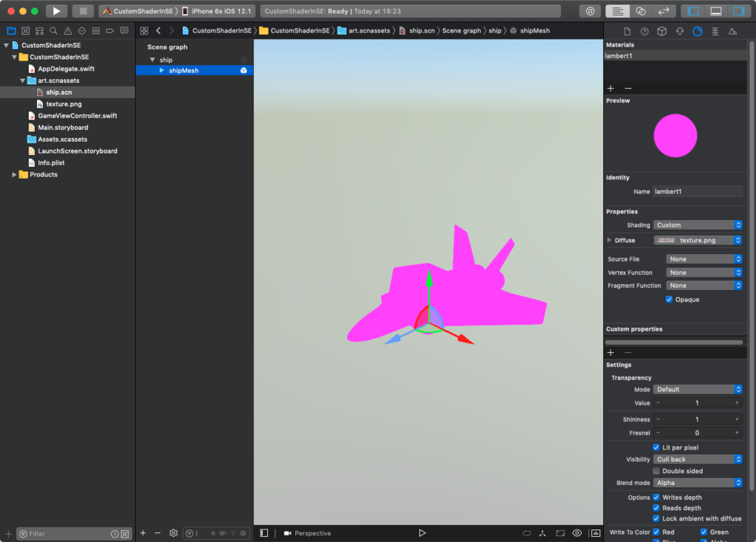
Task: Increase the Shininess value stepper
Action: pos(737,419)
